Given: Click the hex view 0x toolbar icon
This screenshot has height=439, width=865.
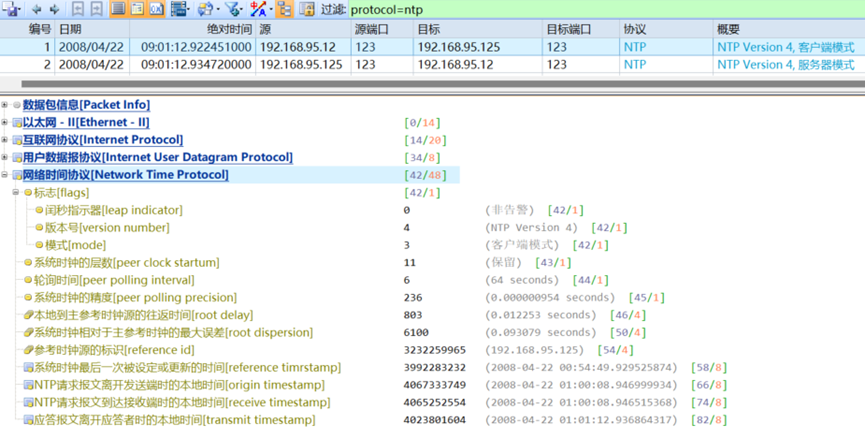Looking at the screenshot, I should 157,10.
